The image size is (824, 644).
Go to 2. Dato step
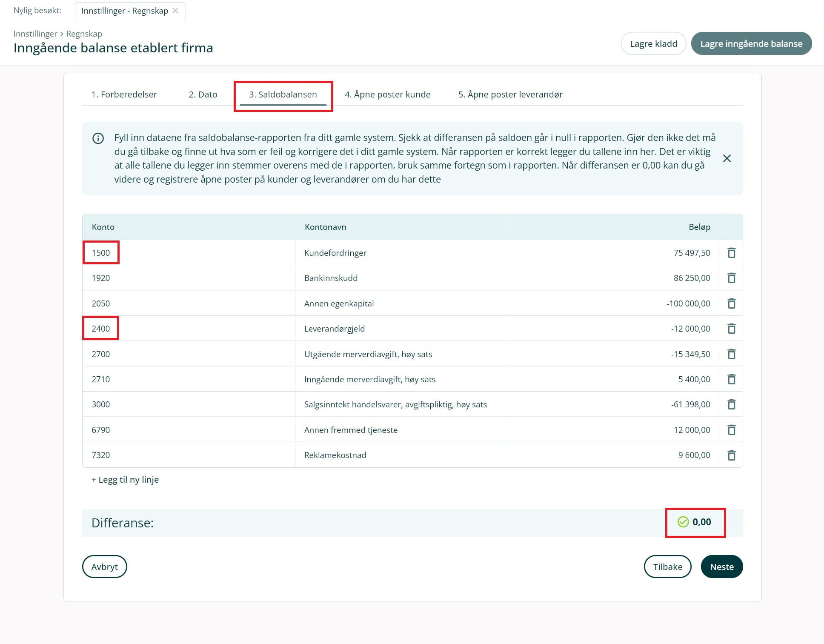tap(203, 94)
